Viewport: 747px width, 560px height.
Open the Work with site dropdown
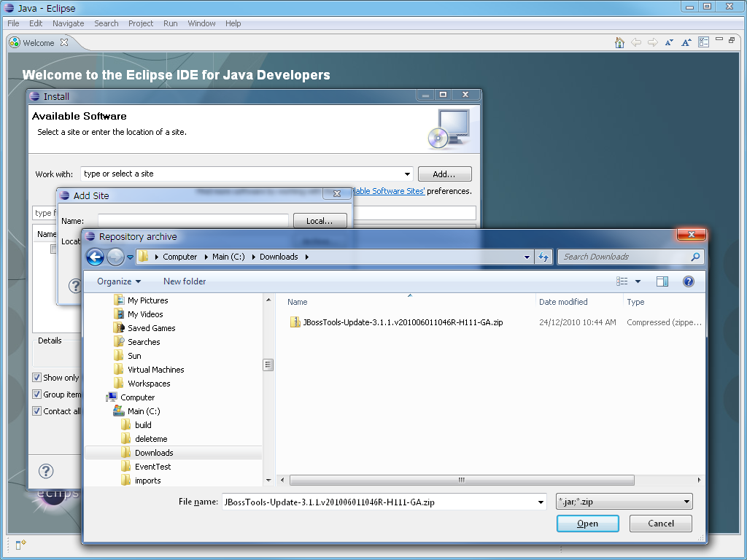click(407, 174)
